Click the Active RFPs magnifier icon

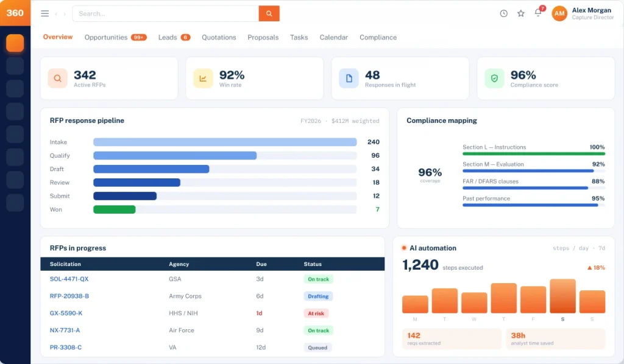[x=58, y=79]
